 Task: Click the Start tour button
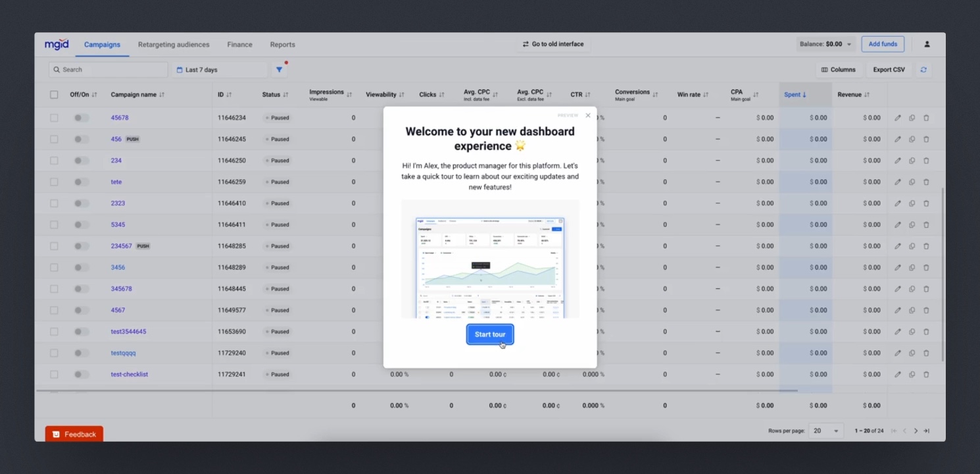490,334
